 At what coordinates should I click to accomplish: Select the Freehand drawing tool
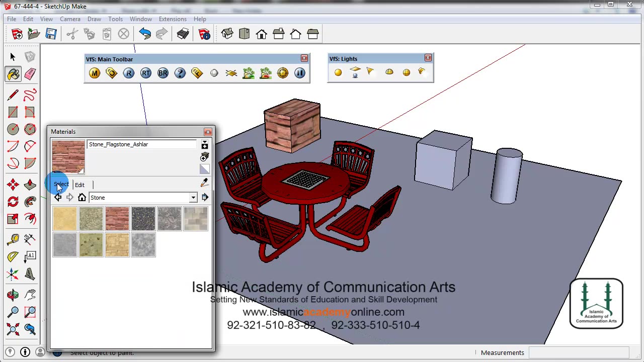30,95
